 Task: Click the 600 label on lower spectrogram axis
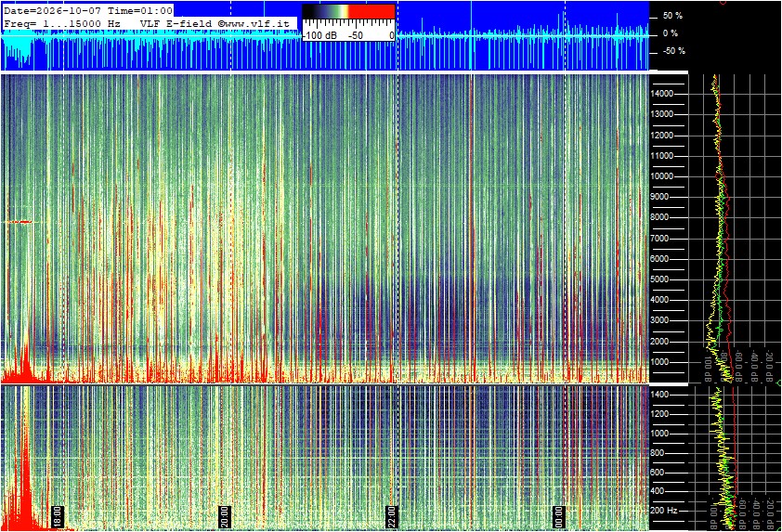click(x=657, y=473)
